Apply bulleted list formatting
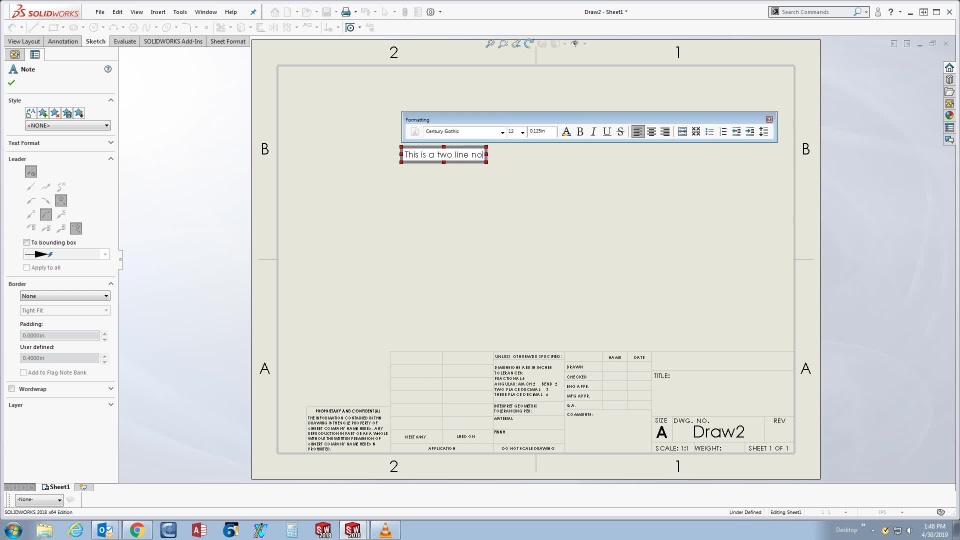 pyautogui.click(x=710, y=132)
